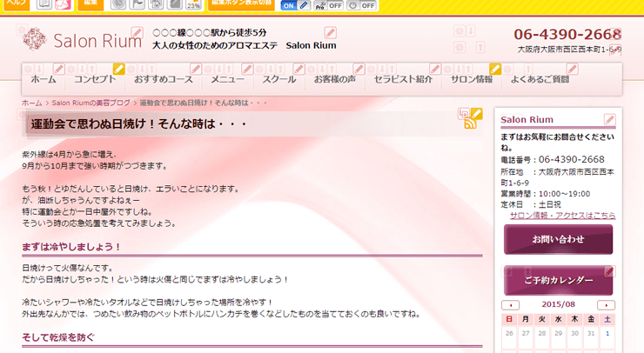Click the pink mail icon in top toolbar

tap(63, 4)
